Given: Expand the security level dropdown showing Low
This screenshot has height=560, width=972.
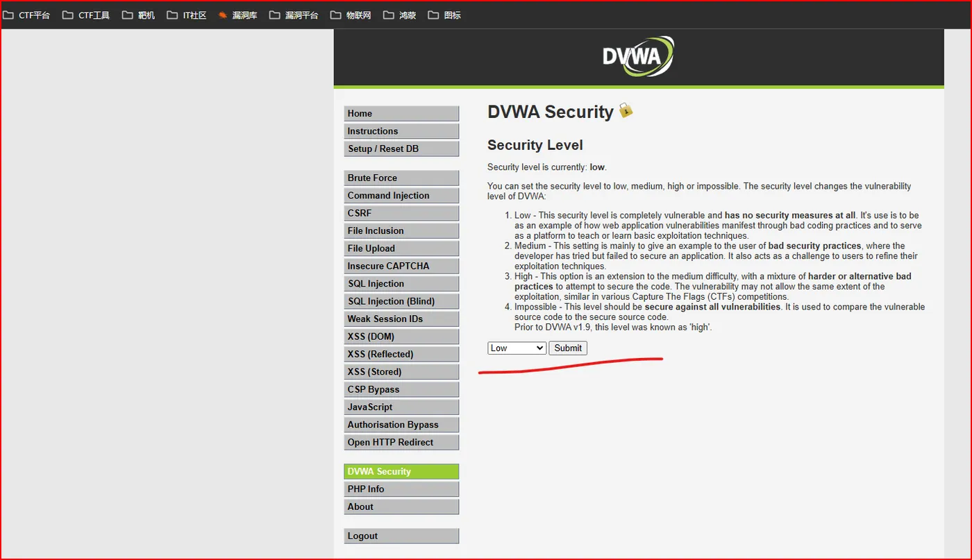Looking at the screenshot, I should (x=517, y=348).
